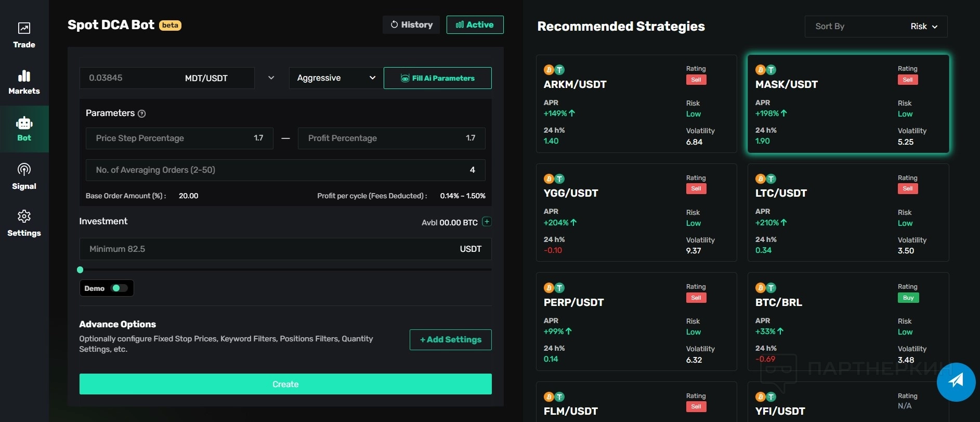980x422 pixels.
Task: Open the Signal broadcast icon
Action: [24, 170]
